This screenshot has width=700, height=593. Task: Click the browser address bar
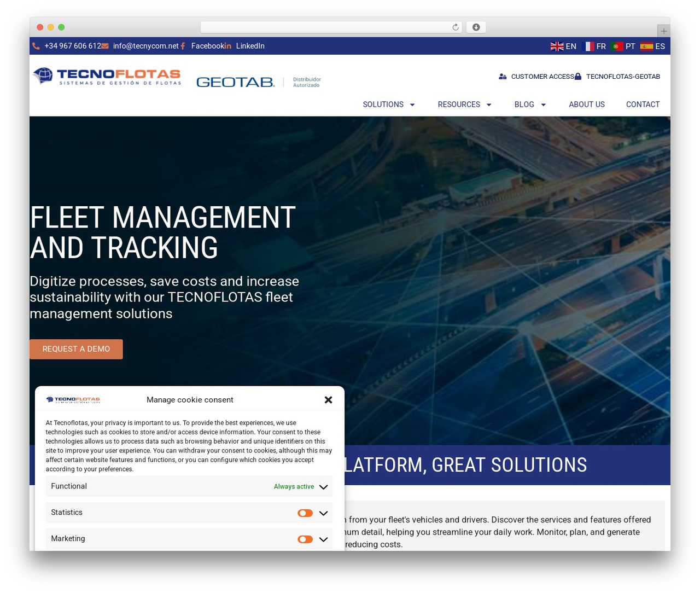pyautogui.click(x=331, y=27)
